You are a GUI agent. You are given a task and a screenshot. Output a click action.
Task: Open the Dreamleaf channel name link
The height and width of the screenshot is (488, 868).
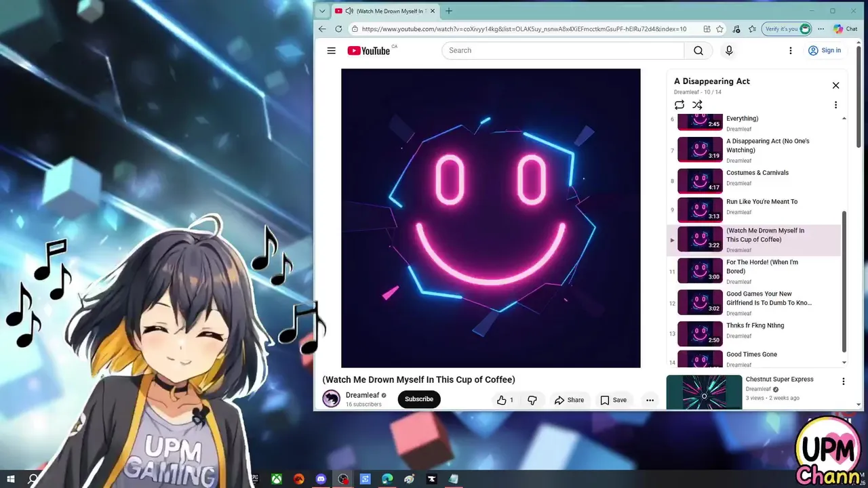[x=362, y=395]
